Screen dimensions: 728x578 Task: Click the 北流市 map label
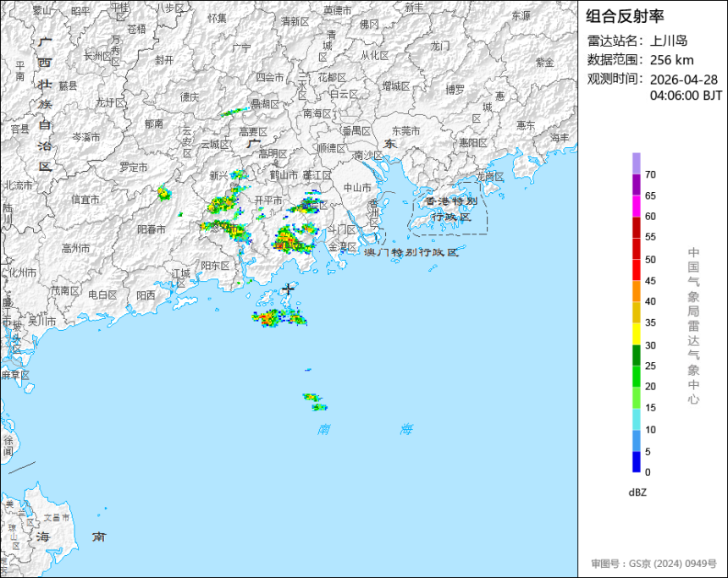[19, 185]
